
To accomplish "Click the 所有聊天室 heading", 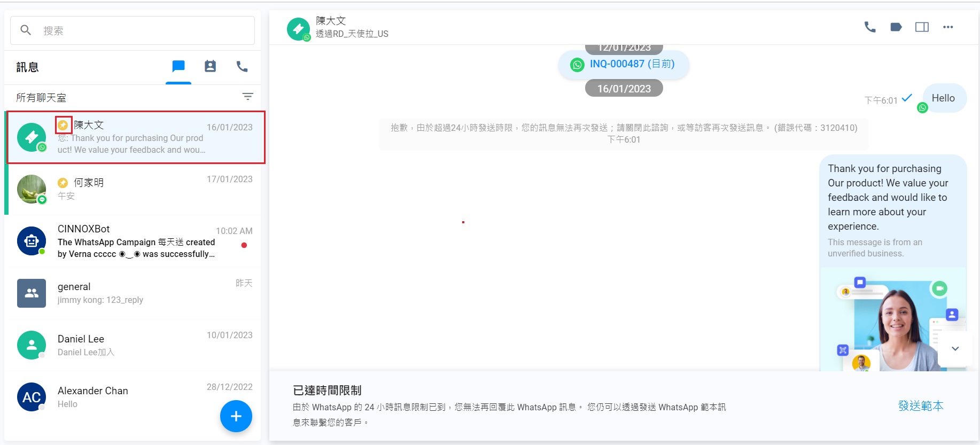I will (41, 98).
